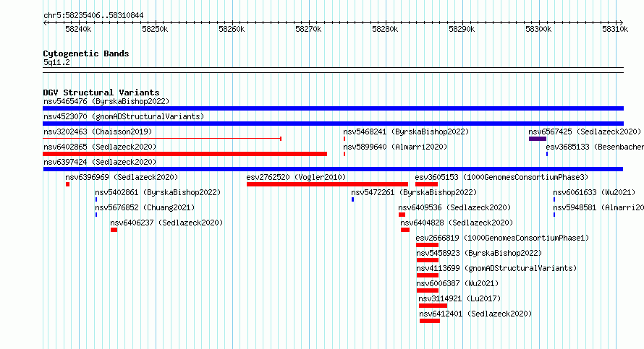Select the red bar under esv3605153
The image size is (644, 349).
point(426,184)
